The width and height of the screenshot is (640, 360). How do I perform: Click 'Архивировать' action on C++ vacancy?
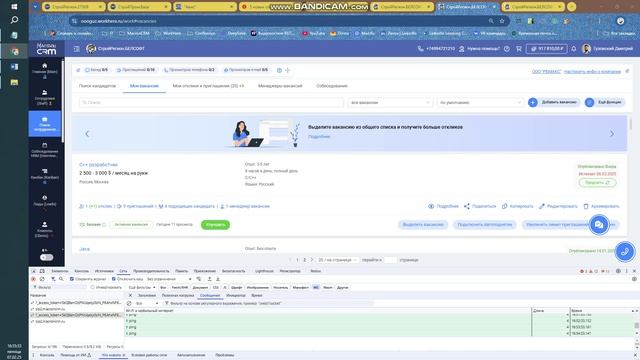pos(601,206)
